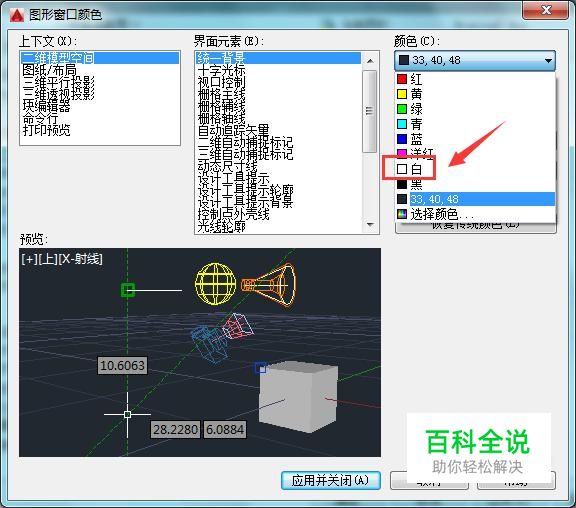Close the 图形窗口颜色 dialog

[546, 10]
